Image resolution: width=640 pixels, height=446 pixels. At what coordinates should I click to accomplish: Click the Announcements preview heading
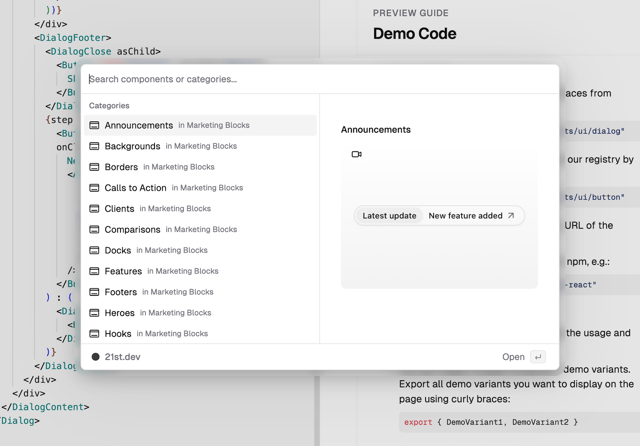(x=376, y=130)
